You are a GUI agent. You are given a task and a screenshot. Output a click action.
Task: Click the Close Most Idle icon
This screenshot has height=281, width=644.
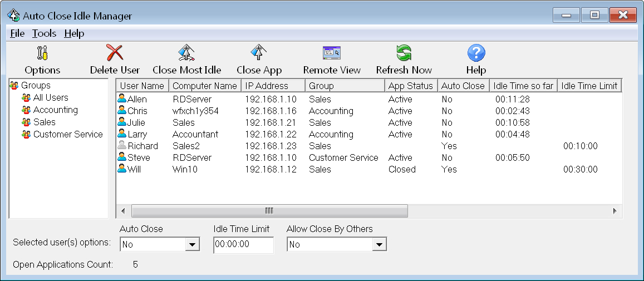point(186,53)
